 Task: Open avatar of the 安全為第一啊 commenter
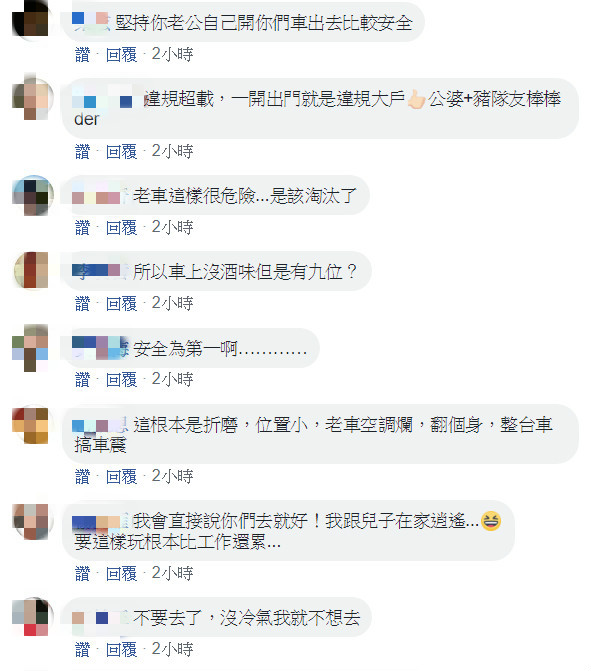(x=30, y=347)
